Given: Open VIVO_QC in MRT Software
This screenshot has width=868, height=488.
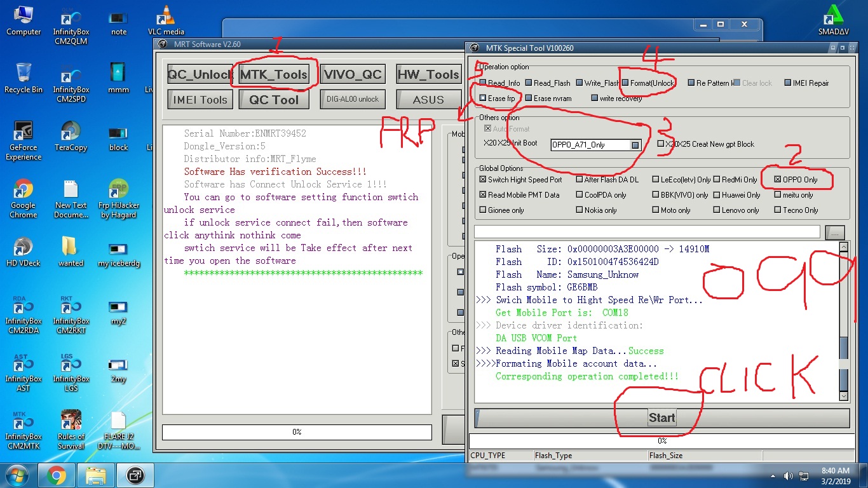Looking at the screenshot, I should (353, 74).
